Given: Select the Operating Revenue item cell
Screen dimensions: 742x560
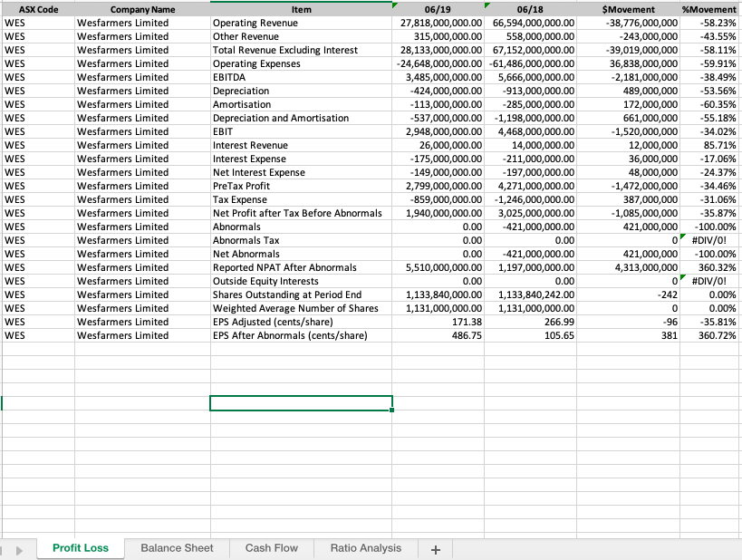Looking at the screenshot, I should point(301,24).
